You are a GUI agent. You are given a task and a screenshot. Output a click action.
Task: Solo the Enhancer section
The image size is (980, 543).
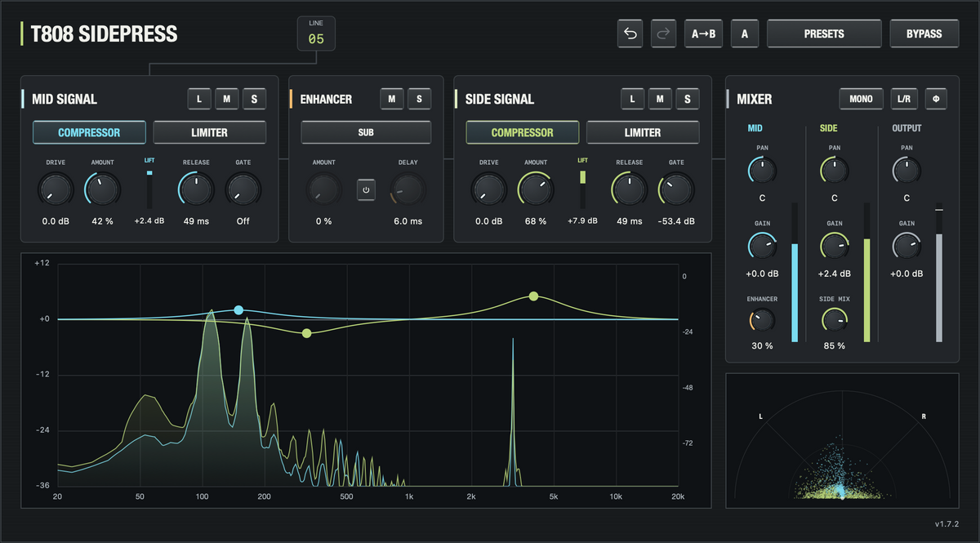click(420, 99)
